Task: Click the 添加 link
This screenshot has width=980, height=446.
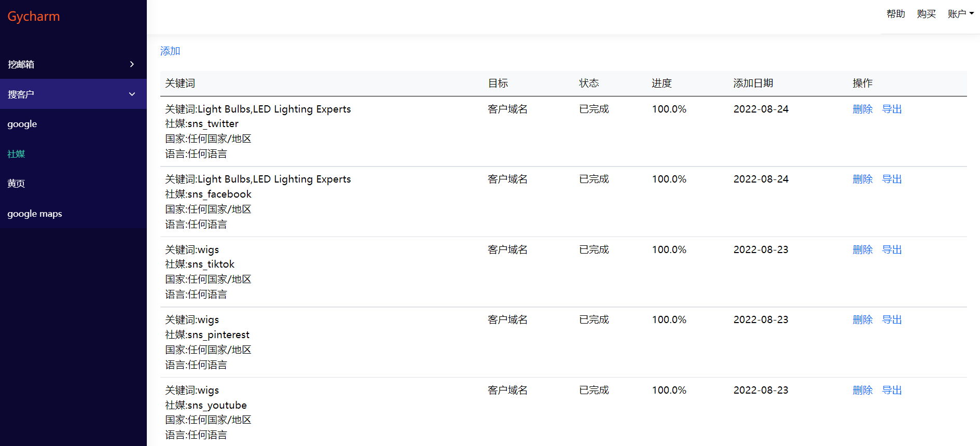Action: [170, 51]
